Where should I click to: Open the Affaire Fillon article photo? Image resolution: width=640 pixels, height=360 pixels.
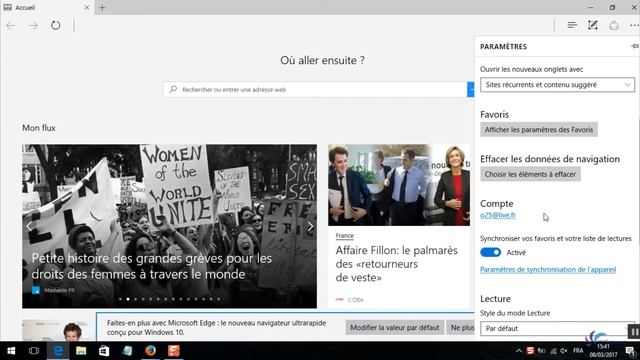click(399, 185)
